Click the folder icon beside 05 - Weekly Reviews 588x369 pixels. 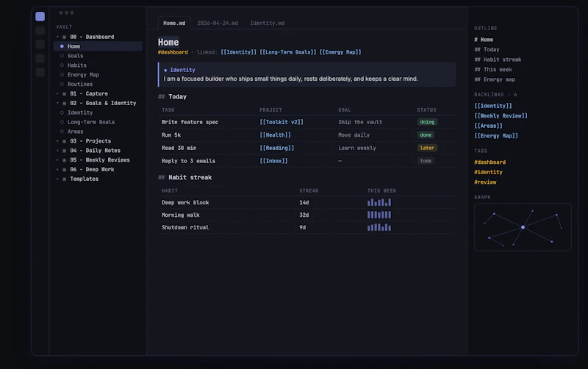click(x=64, y=160)
